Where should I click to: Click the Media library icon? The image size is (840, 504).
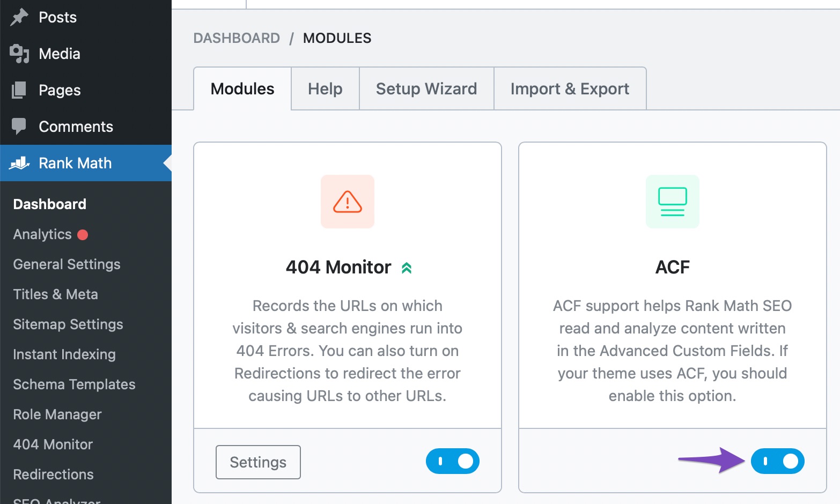click(19, 54)
